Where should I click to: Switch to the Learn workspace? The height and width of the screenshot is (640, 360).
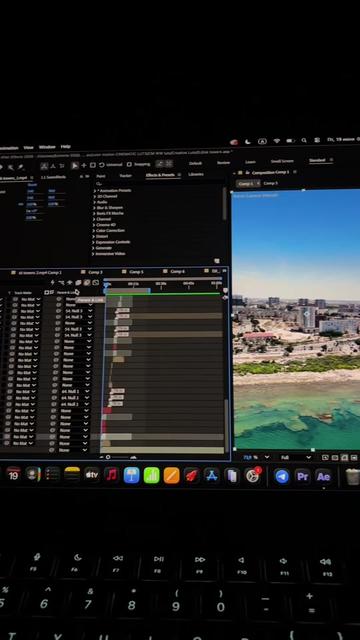coord(250,162)
